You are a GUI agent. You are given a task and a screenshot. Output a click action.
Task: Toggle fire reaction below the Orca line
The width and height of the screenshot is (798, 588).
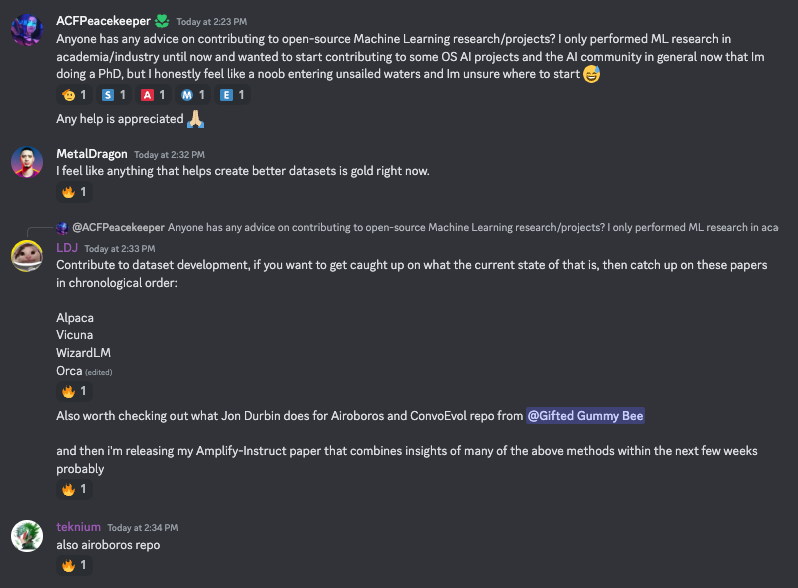click(74, 391)
